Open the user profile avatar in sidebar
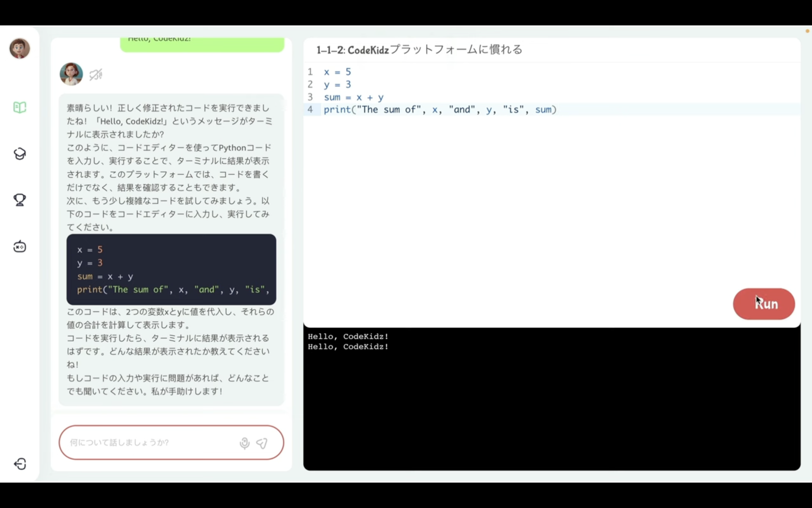Screen dimensions: 812x508 click(19, 48)
